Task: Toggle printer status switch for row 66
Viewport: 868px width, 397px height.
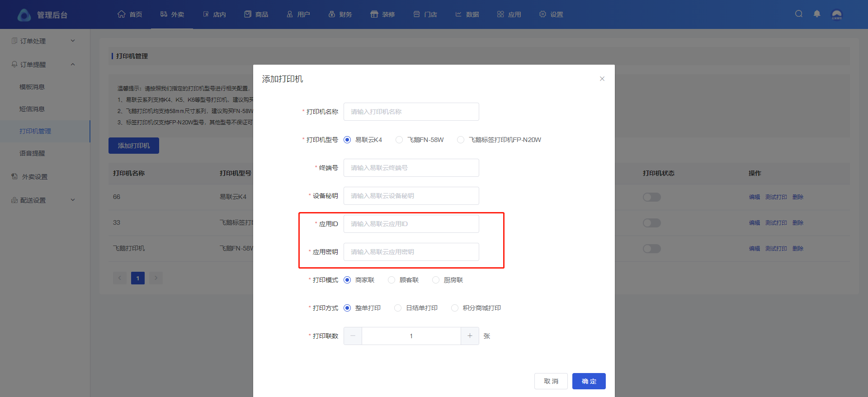Action: (651, 197)
